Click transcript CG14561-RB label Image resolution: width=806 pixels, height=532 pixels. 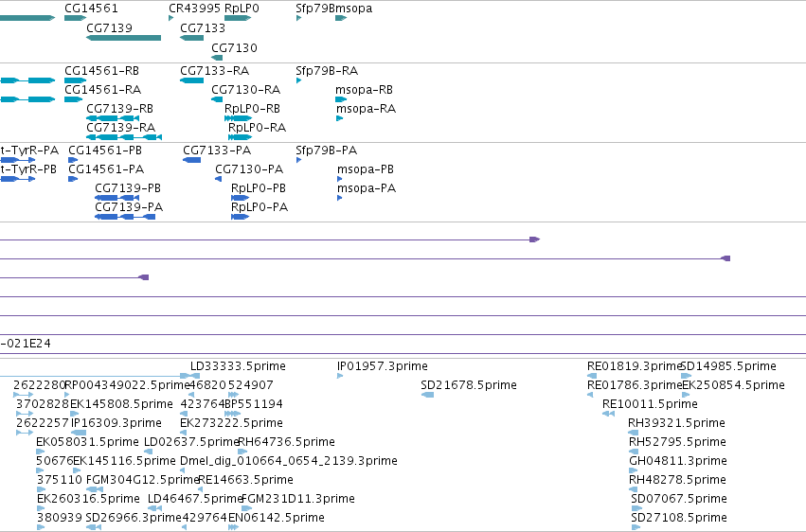[x=101, y=71]
